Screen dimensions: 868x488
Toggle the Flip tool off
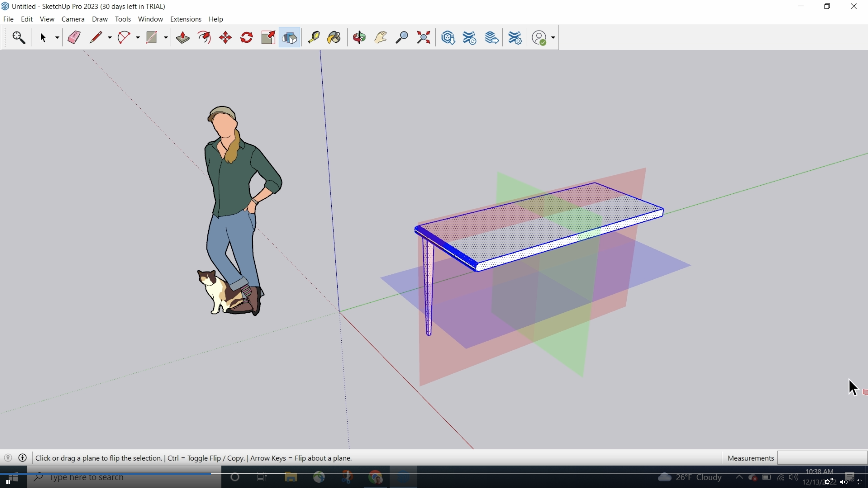(289, 37)
